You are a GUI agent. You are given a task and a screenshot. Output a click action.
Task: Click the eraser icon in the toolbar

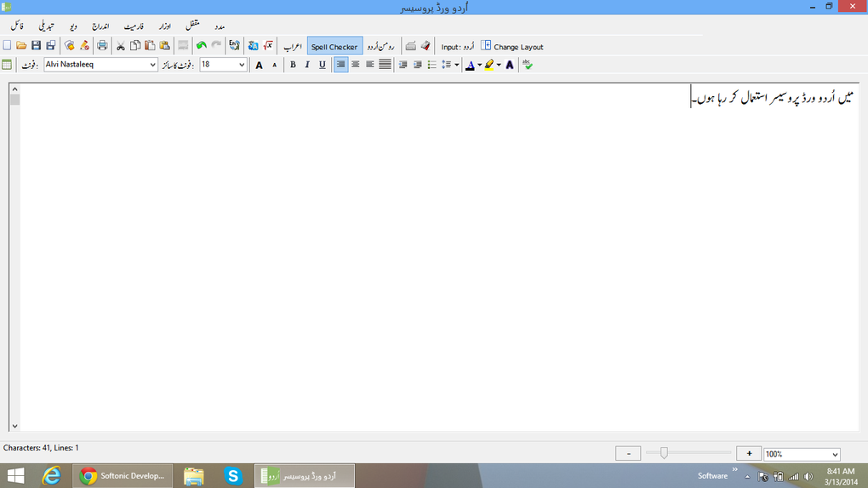[x=425, y=45]
